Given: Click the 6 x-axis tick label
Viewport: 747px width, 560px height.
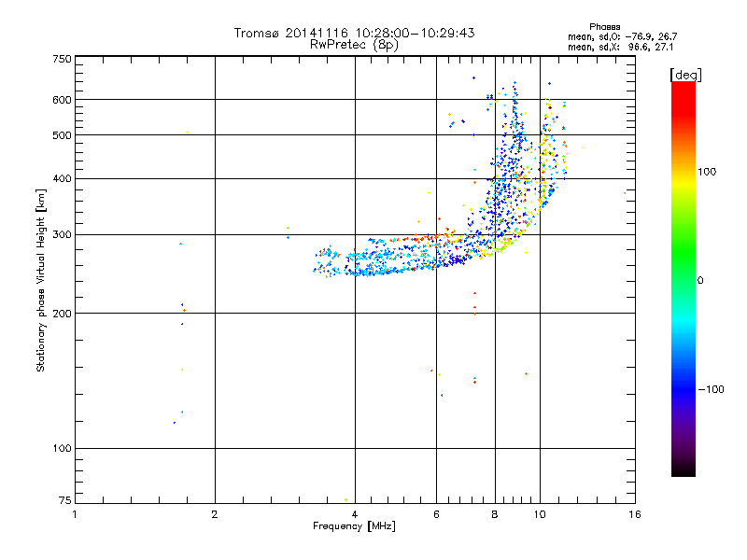Looking at the screenshot, I should point(436,514).
